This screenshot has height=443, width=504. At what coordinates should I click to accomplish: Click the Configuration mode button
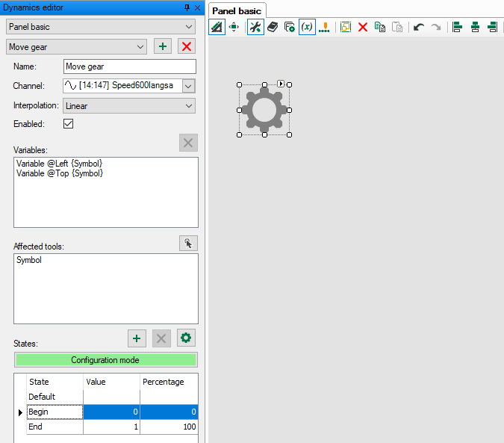click(x=106, y=360)
